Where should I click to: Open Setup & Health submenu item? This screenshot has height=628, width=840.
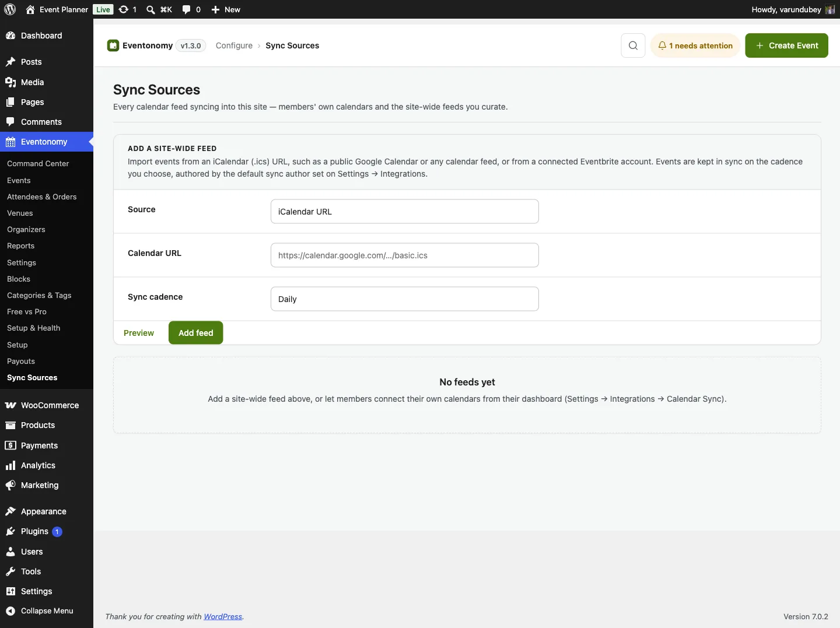34,328
